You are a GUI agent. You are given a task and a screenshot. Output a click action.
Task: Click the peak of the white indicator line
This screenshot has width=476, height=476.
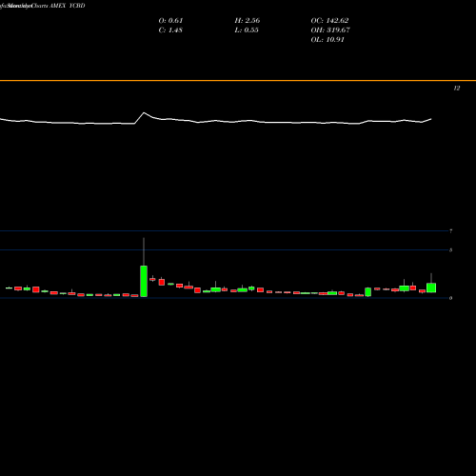coord(144,112)
